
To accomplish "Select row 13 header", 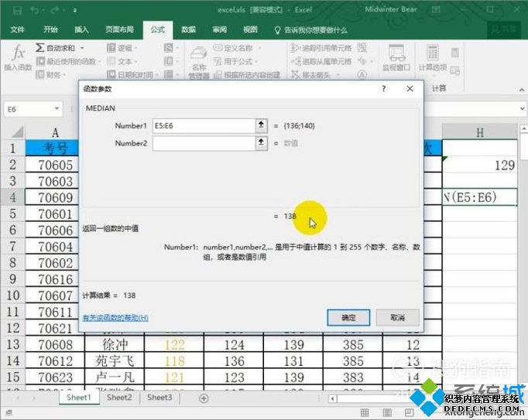I will click(x=13, y=344).
